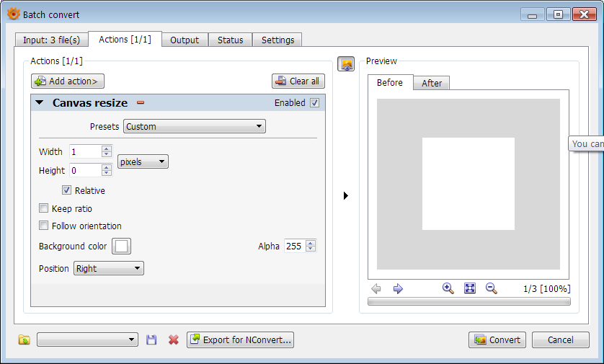Open the pixels unit dropdown

[143, 161]
